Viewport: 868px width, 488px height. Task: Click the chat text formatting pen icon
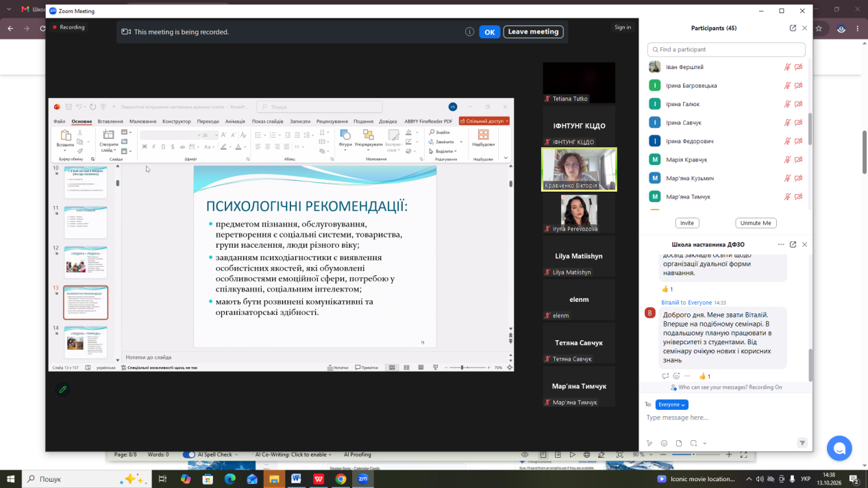(649, 443)
